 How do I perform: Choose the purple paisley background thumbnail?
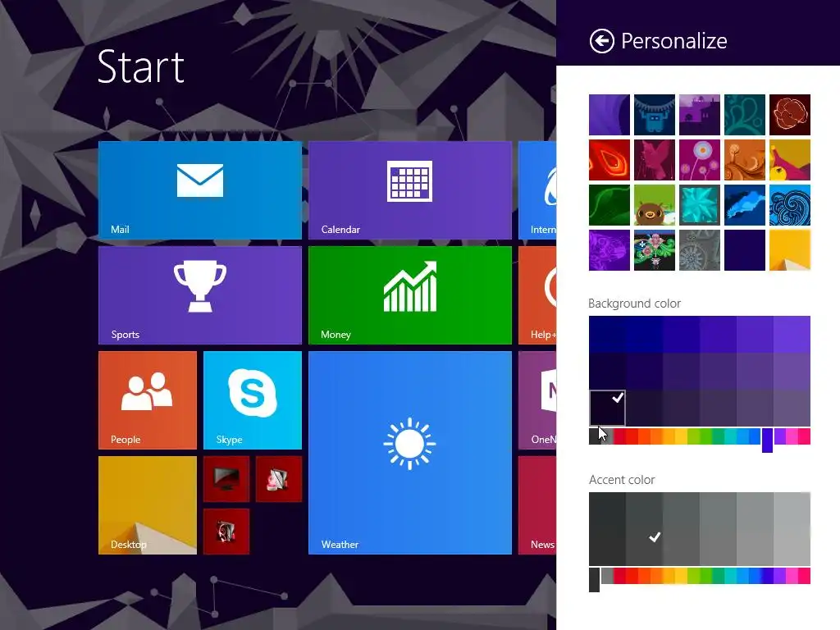(x=609, y=250)
